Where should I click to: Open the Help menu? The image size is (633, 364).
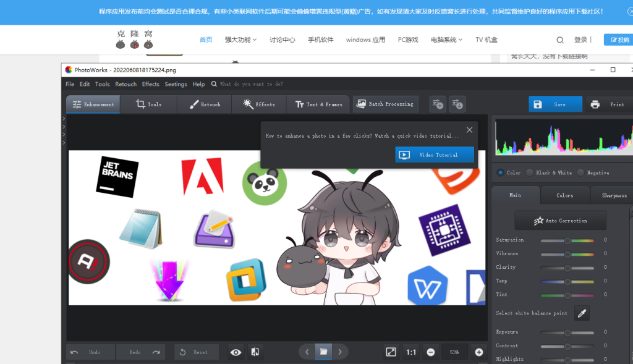coord(198,84)
